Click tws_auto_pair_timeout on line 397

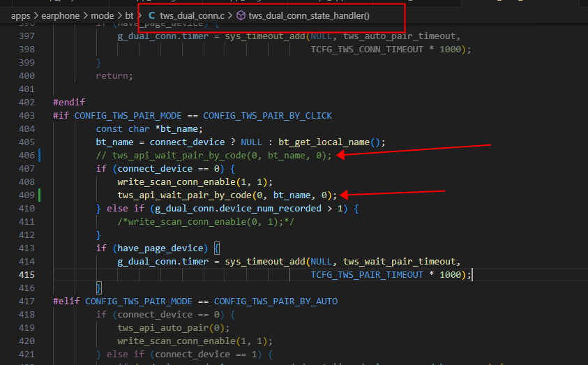[x=399, y=36]
